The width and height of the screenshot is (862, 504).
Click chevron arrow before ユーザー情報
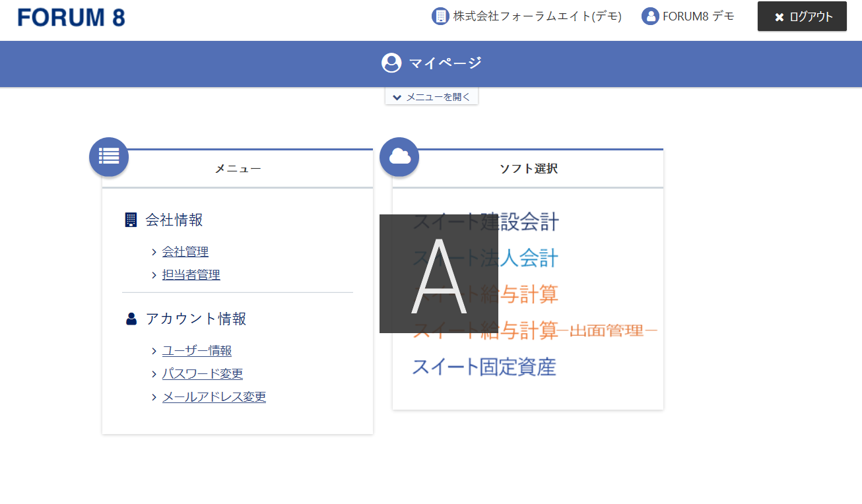click(x=154, y=351)
